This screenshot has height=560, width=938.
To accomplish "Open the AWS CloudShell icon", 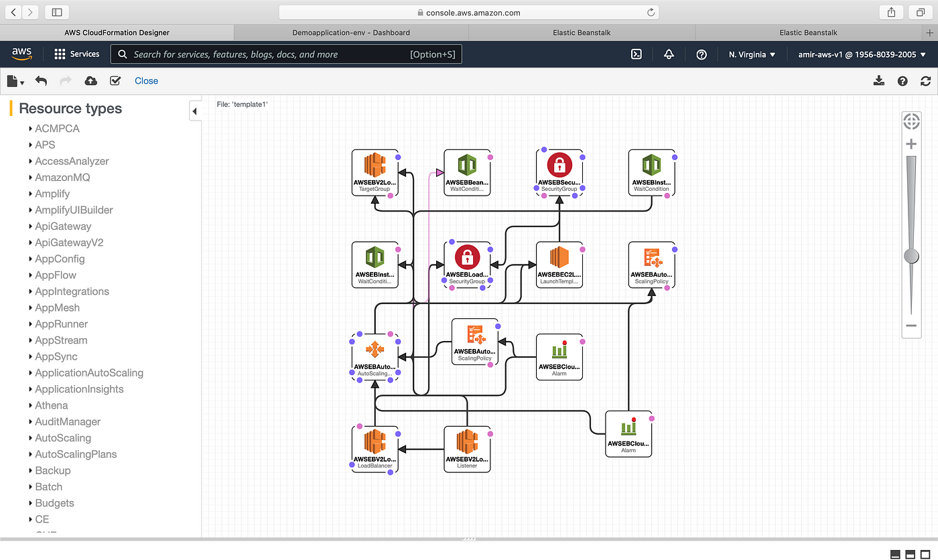I will (x=636, y=55).
